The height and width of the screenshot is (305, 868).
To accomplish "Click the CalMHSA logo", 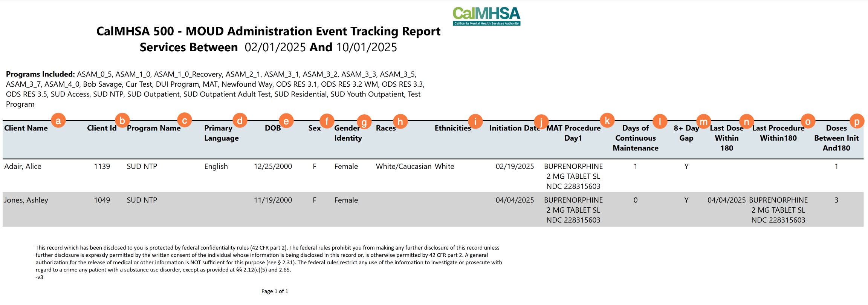I will (486, 16).
